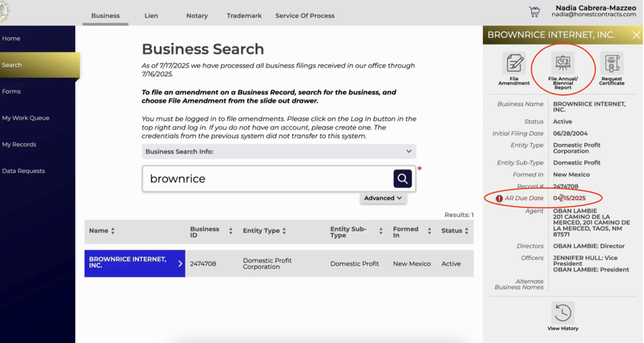The image size is (644, 343).
Task: Open View History clock icon
Action: [563, 313]
